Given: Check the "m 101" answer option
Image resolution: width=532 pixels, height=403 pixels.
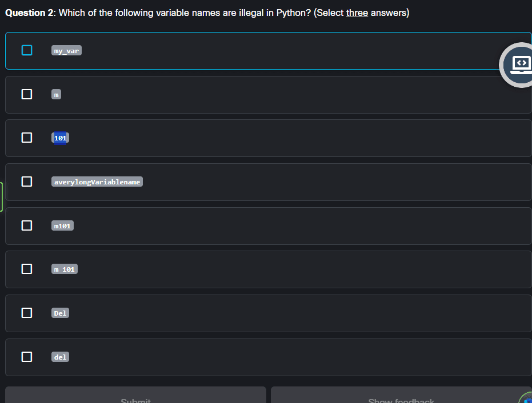Looking at the screenshot, I should point(26,269).
